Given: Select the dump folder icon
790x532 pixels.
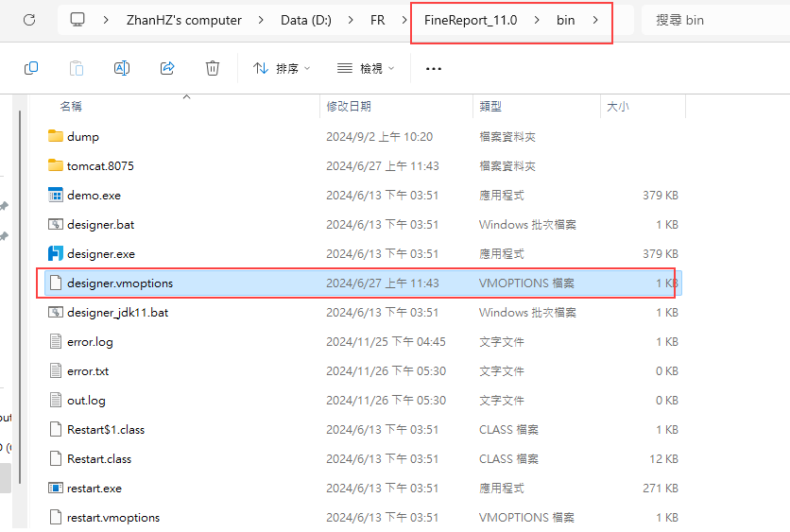Looking at the screenshot, I should coord(56,136).
